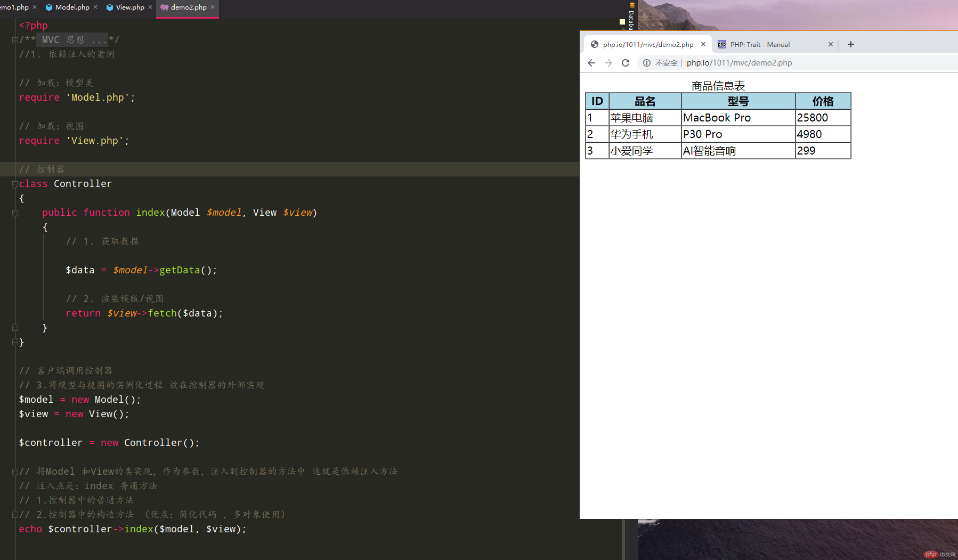Click the AI智能音响 table cell
958x560 pixels.
point(738,151)
